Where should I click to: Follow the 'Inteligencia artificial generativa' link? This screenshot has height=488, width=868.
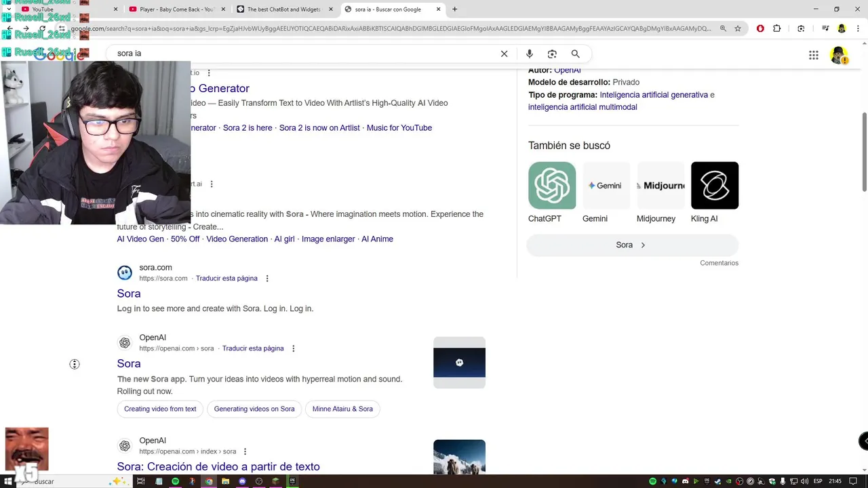654,95
